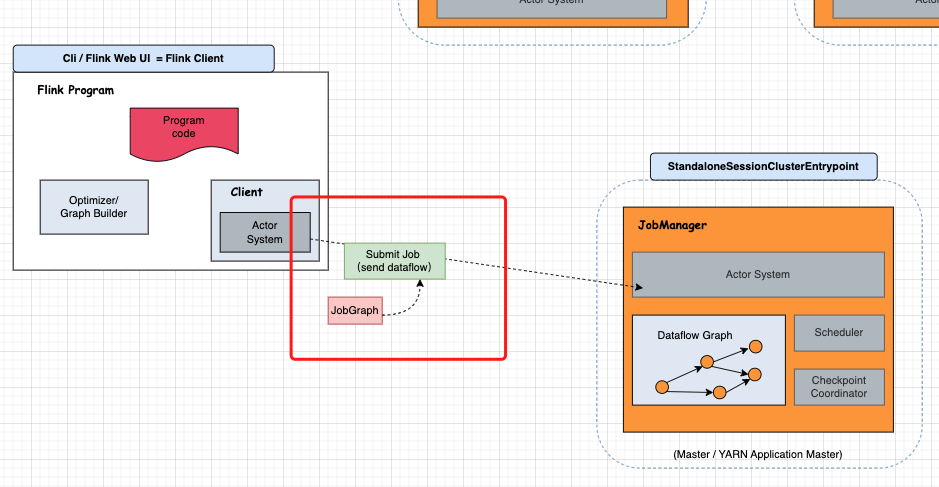Select the green Submit Job box

click(x=395, y=261)
